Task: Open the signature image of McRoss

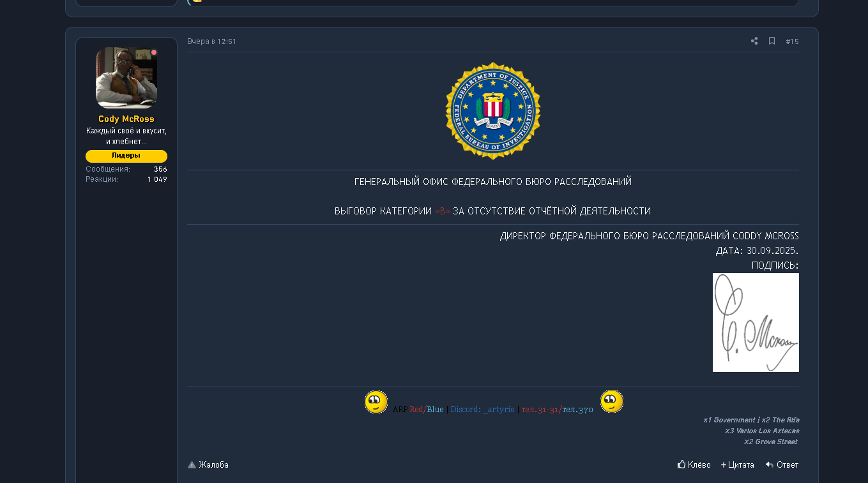Action: (x=756, y=322)
